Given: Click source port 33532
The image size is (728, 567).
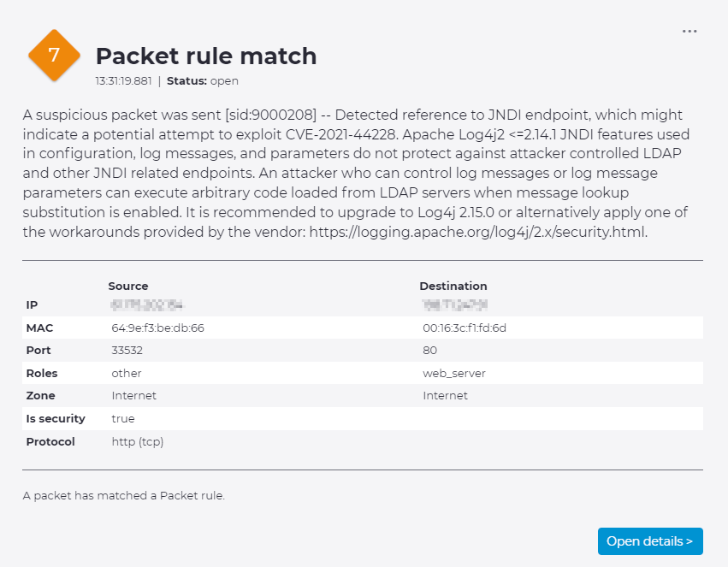Looking at the screenshot, I should point(127,351).
